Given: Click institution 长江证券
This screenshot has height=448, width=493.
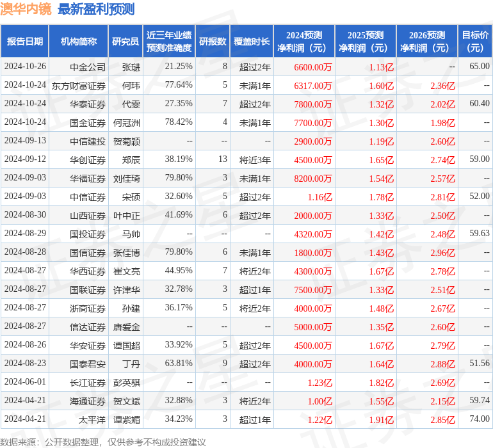Looking at the screenshot, I should (88, 382).
